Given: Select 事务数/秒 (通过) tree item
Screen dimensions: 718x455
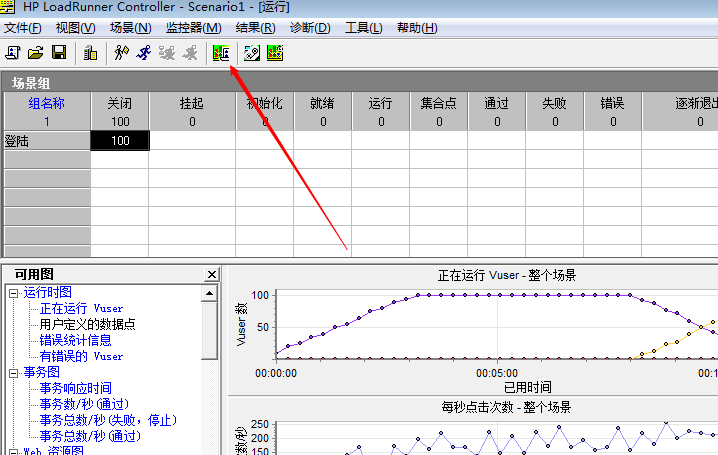Looking at the screenshot, I should point(84,405).
